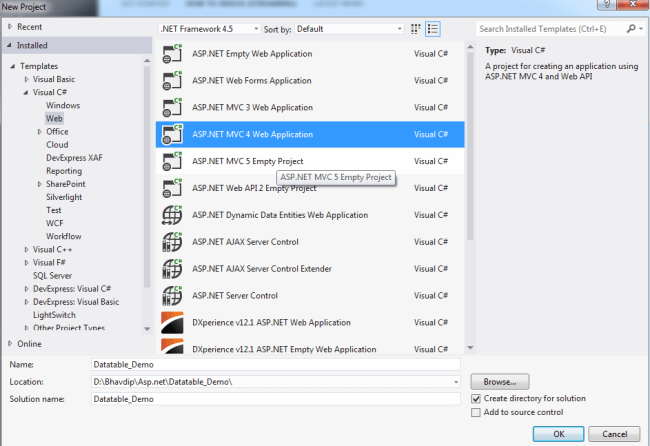The width and height of the screenshot is (650, 446).
Task: Select ASP.NET MVC 5 Empty Project text
Action: [247, 161]
